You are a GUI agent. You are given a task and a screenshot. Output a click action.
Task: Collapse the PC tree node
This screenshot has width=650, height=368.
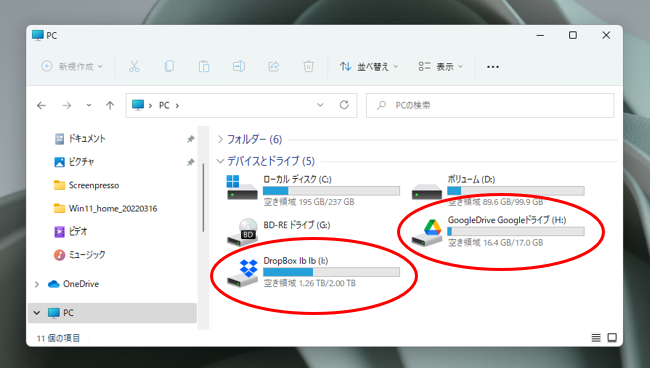pos(37,313)
